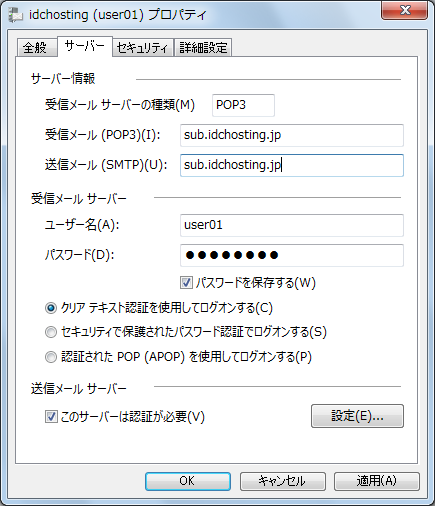Image resolution: width=435 pixels, height=506 pixels.
Task: Select the サーバー tab
Action: pyautogui.click(x=85, y=46)
